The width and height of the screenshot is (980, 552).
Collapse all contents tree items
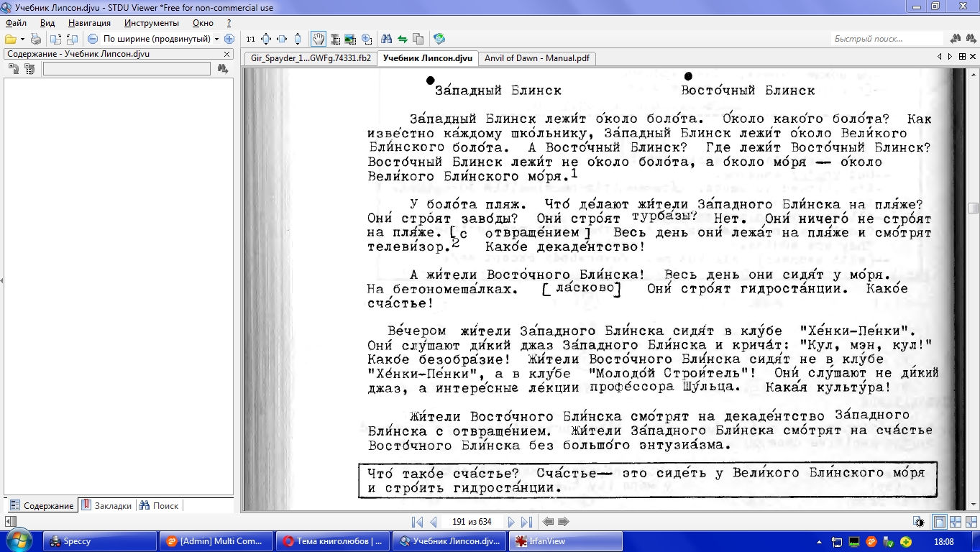pyautogui.click(x=29, y=69)
